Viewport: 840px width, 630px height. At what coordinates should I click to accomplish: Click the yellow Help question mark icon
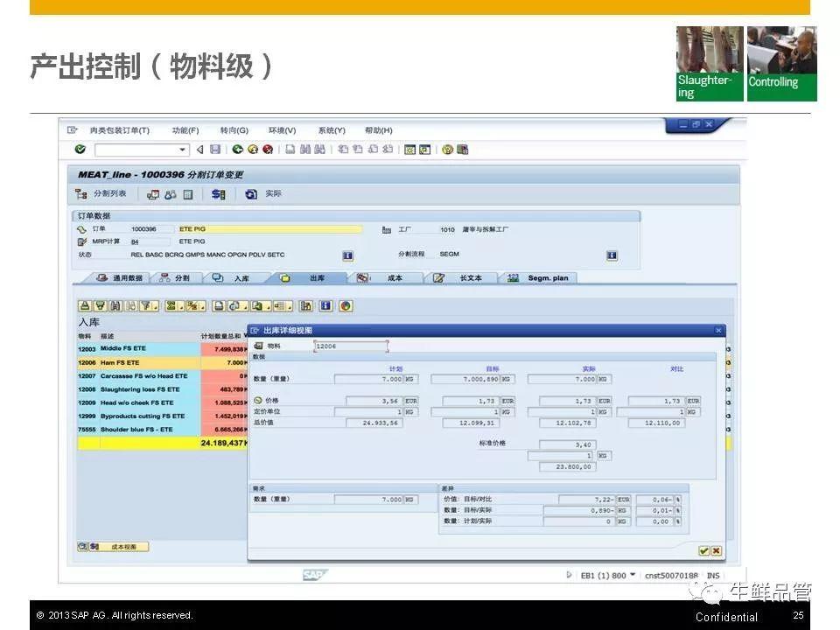(x=447, y=150)
